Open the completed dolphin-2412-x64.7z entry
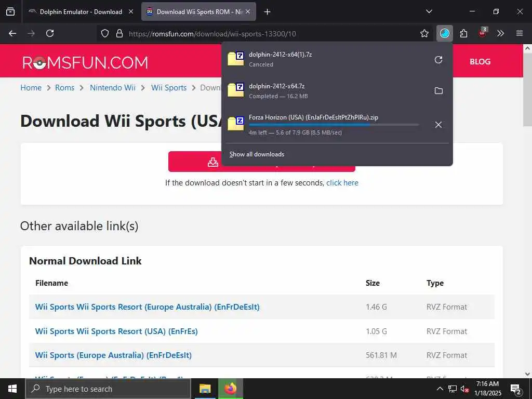The width and height of the screenshot is (532, 399). tap(326, 91)
